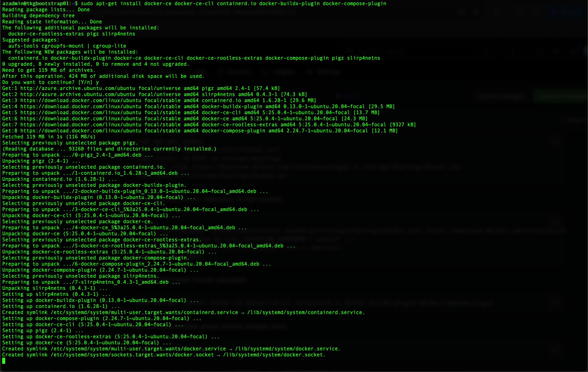Viewport: 588px width, 372px height.
Task: Click the "Do you want to continue?" line
Action: 50,82
